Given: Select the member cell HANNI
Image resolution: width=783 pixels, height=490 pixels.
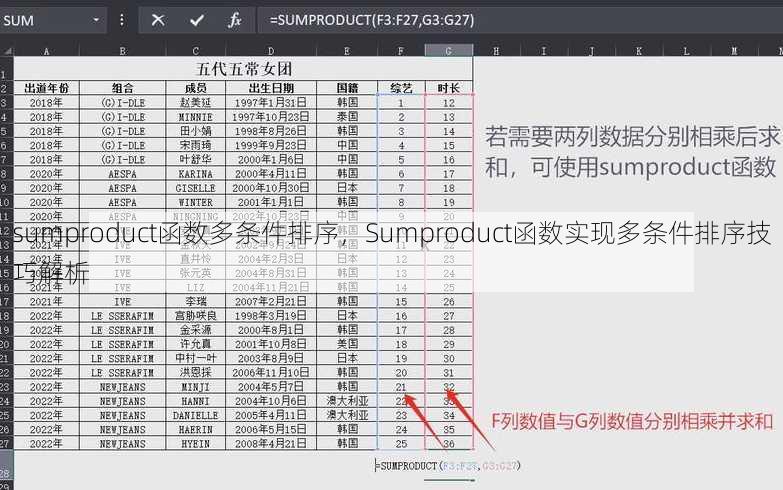Looking at the screenshot, I should click(195, 401).
